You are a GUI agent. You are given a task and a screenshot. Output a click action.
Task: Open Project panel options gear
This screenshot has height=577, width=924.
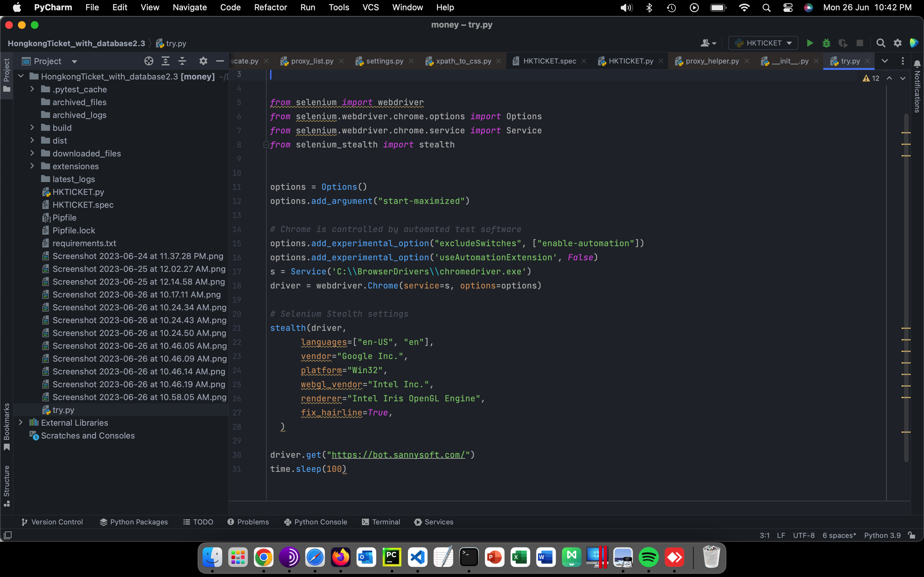pyautogui.click(x=203, y=61)
